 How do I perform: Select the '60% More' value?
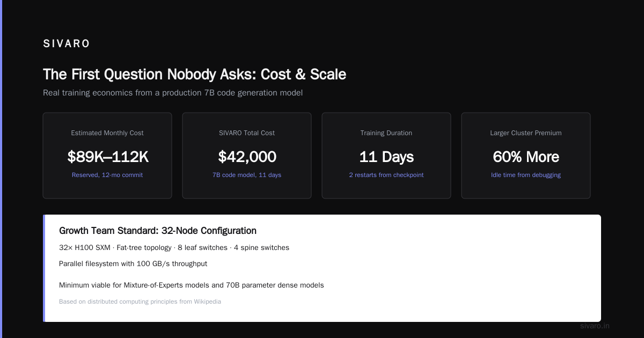526,157
